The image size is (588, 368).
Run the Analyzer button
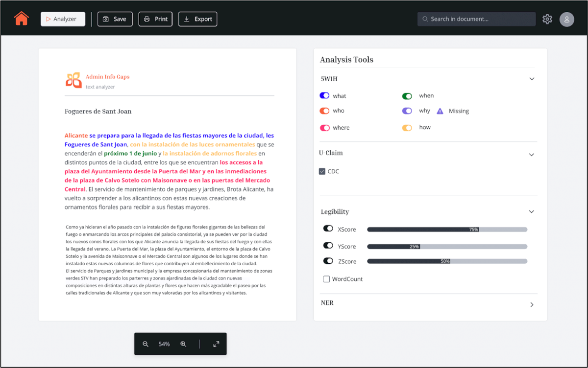[63, 19]
